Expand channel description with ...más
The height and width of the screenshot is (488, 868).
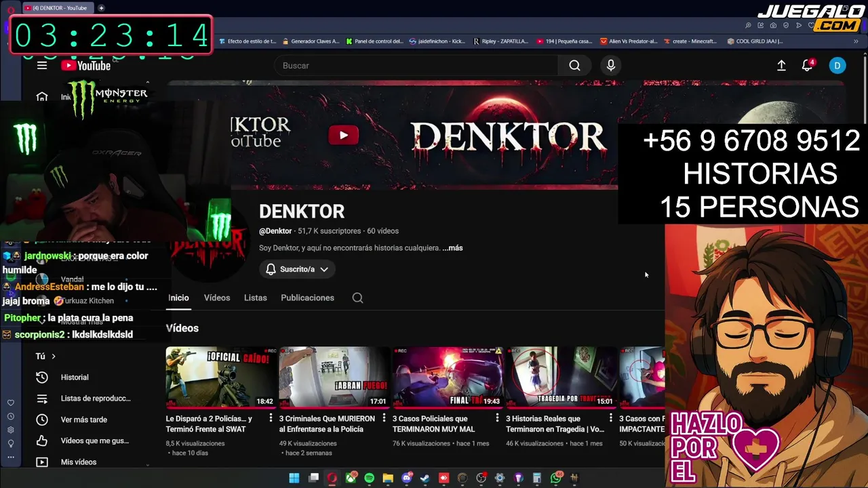(452, 248)
